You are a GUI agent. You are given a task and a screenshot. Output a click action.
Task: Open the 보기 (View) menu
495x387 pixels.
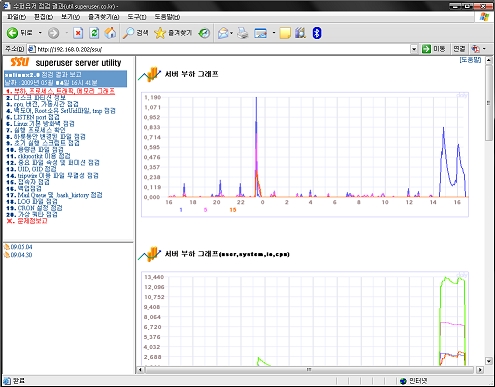(x=70, y=17)
